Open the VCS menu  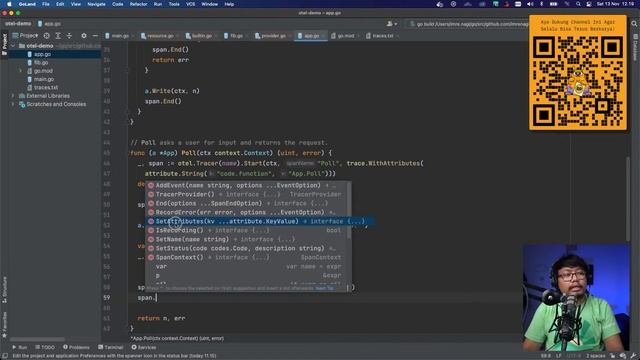tap(191, 4)
